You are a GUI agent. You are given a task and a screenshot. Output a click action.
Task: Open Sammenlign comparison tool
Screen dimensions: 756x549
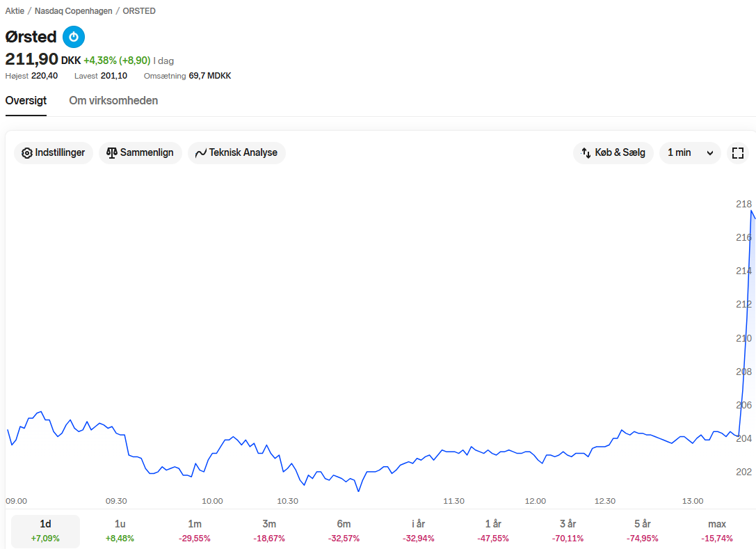[x=140, y=153]
